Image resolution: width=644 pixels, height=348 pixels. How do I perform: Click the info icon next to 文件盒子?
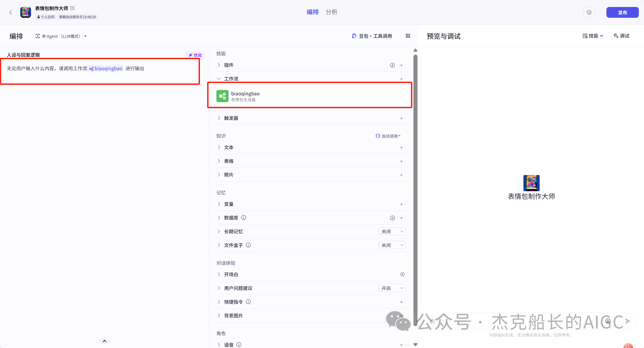(x=248, y=245)
